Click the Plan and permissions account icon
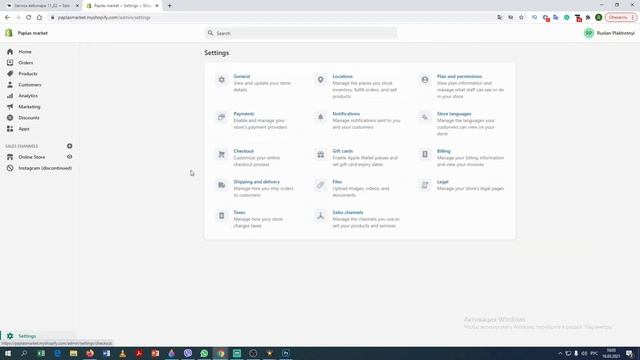This screenshot has height=360, width=640. (425, 80)
